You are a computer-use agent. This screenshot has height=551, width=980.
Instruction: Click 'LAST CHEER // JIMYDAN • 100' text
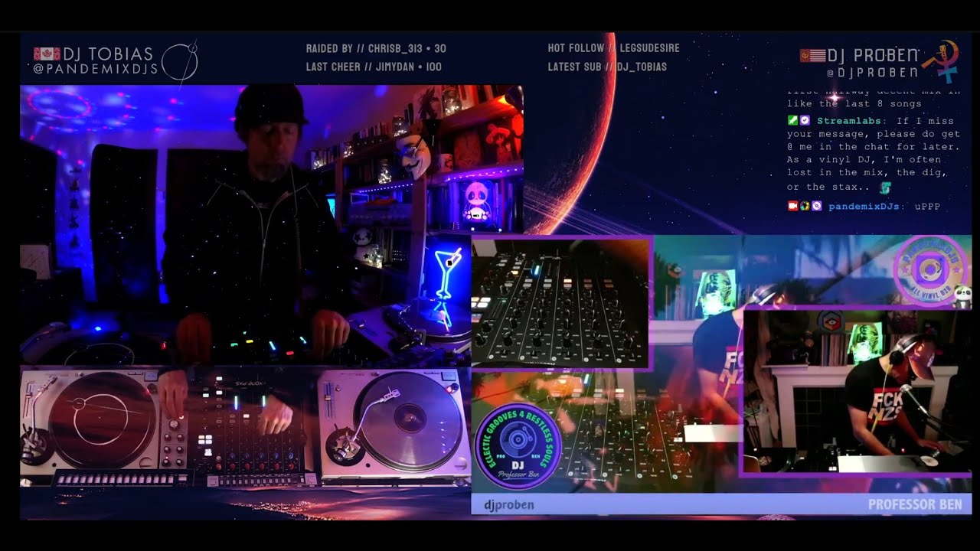pyautogui.click(x=374, y=67)
